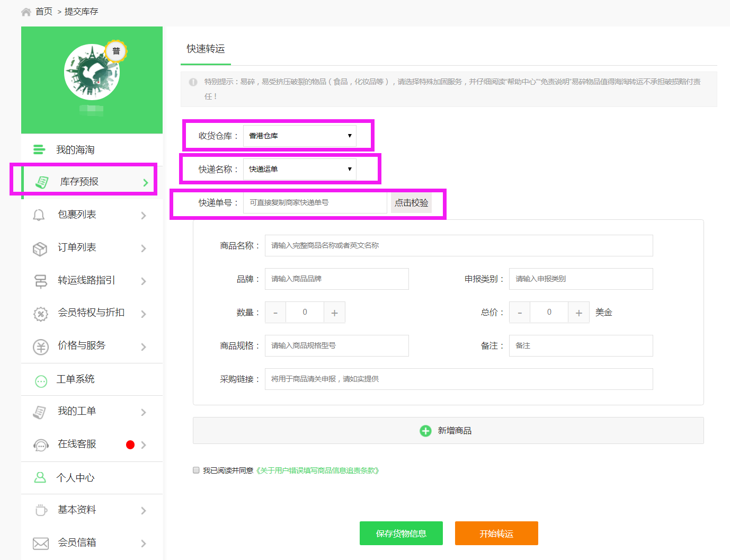Increase 数量 with the plus stepper
This screenshot has height=560, width=730.
click(x=334, y=312)
